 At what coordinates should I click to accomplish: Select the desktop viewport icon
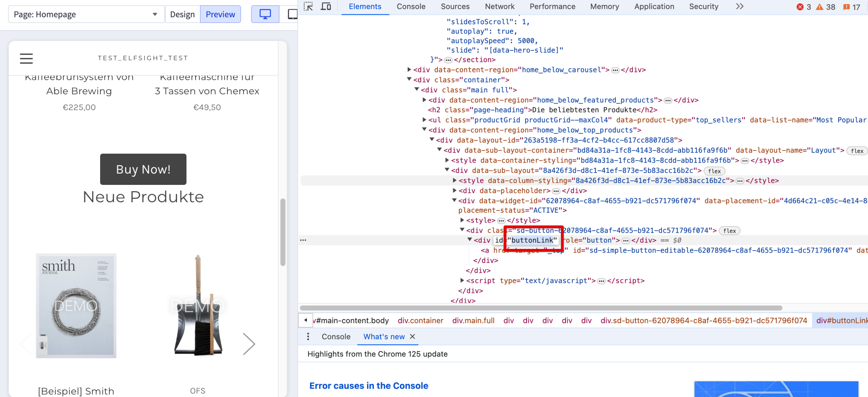tap(265, 14)
